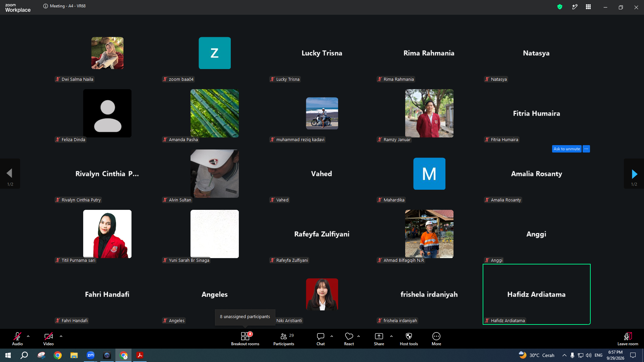Viewport: 644px width, 362px height.
Task: Select Ramzy Januar video thumbnail
Action: click(x=429, y=113)
